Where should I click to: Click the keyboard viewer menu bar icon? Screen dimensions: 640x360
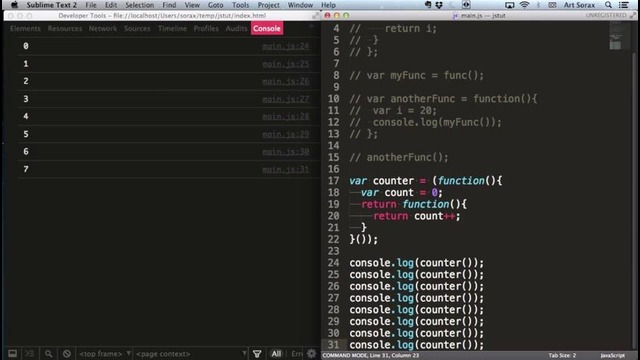click(552, 5)
